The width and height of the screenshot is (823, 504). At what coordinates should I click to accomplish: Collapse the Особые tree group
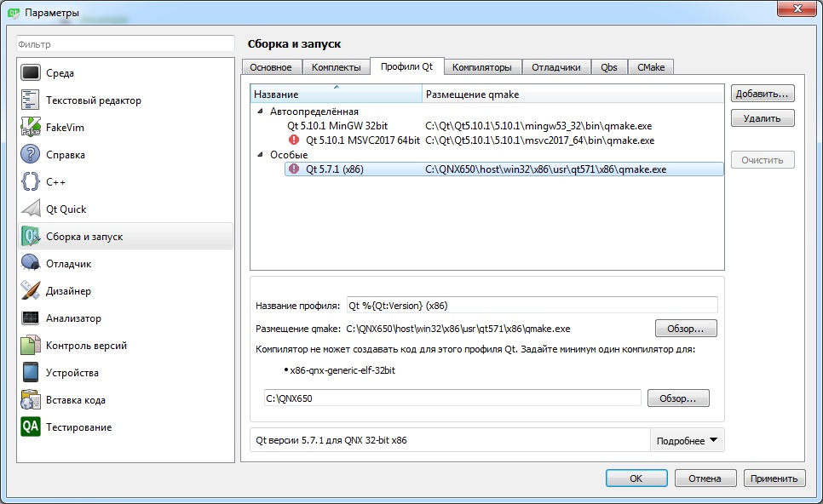coord(261,155)
